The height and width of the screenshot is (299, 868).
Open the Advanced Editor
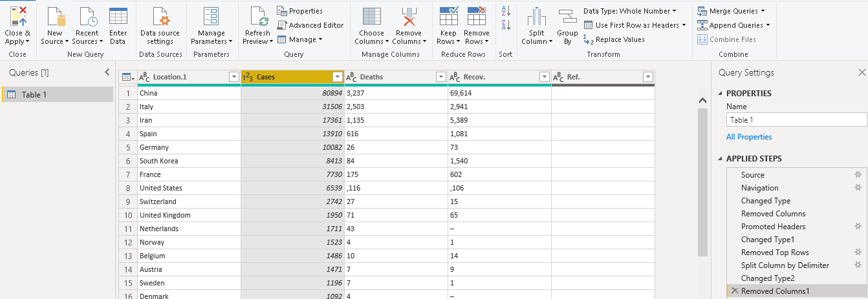(310, 25)
